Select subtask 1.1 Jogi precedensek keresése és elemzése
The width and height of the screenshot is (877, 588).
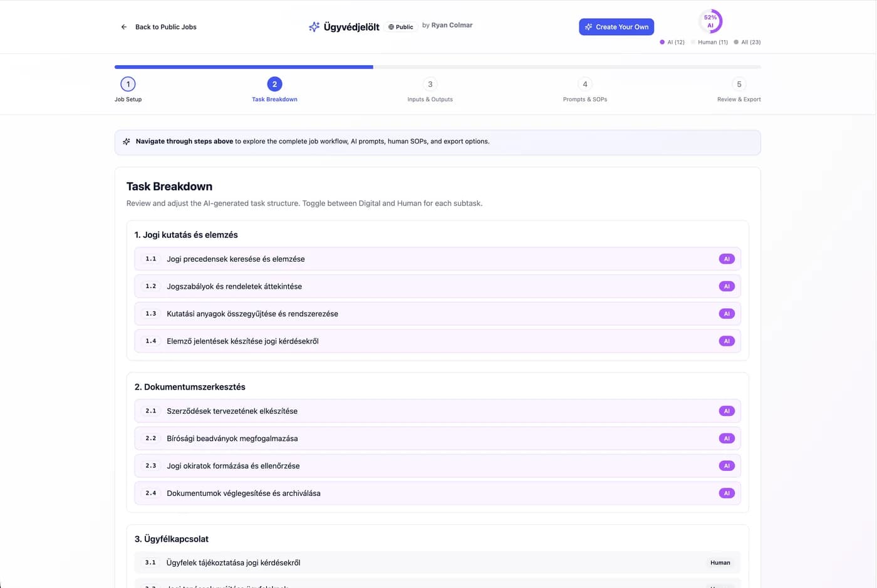click(x=437, y=259)
